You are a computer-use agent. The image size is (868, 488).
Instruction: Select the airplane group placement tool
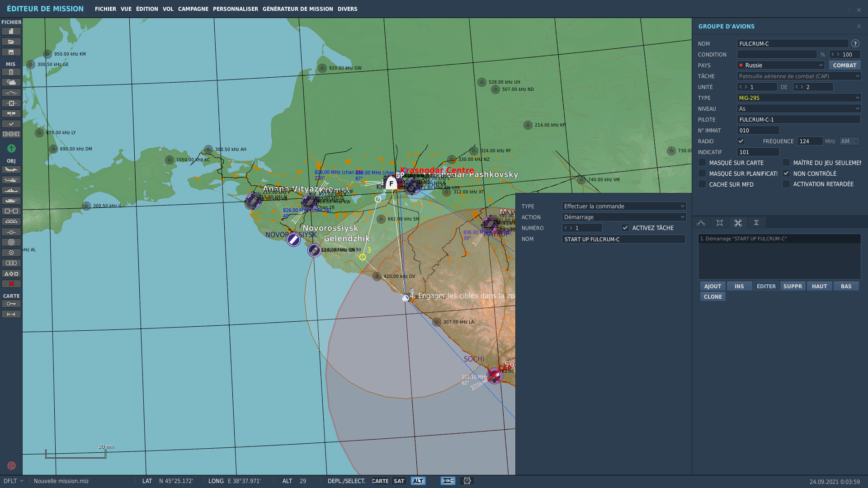[x=11, y=169]
